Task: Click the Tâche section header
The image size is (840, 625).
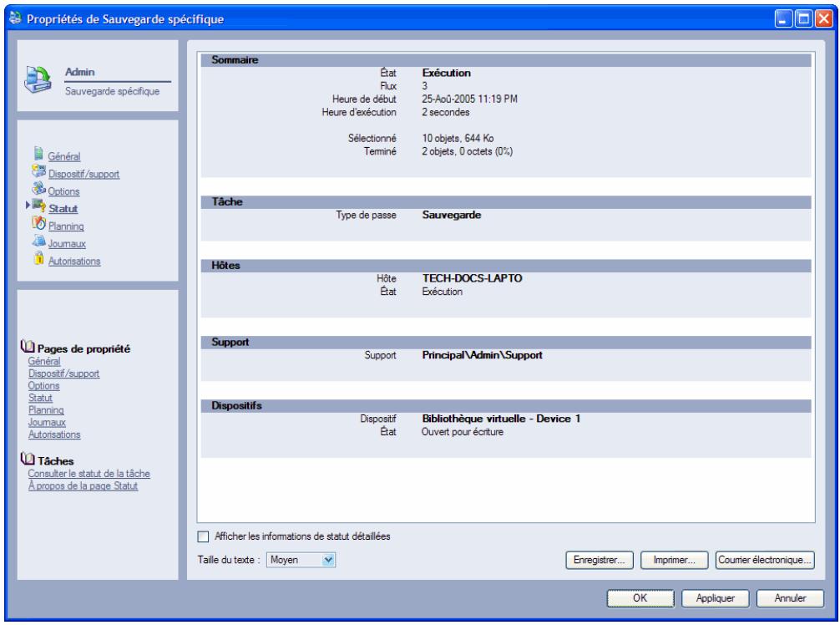Action: (x=506, y=202)
